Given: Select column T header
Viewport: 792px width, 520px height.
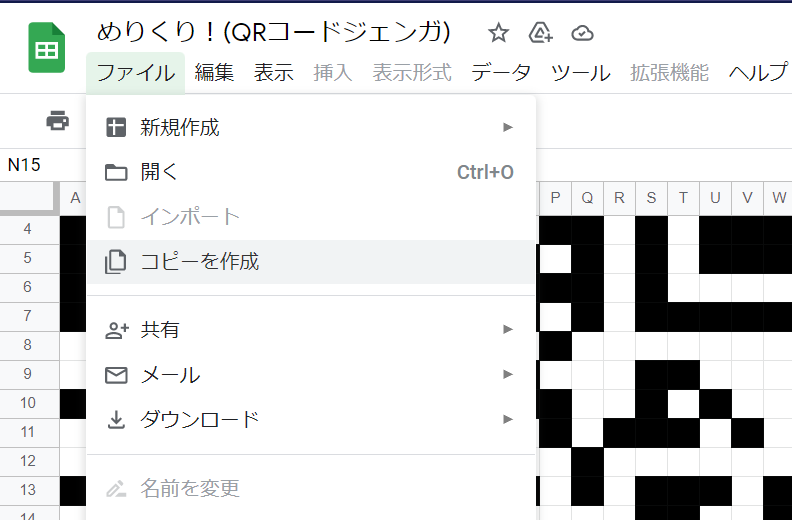Looking at the screenshot, I should [x=683, y=198].
